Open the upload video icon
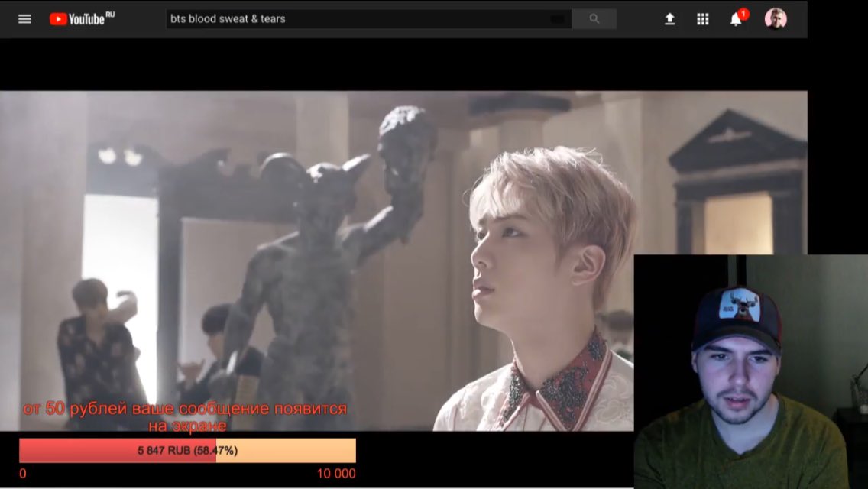The width and height of the screenshot is (868, 489). point(669,19)
